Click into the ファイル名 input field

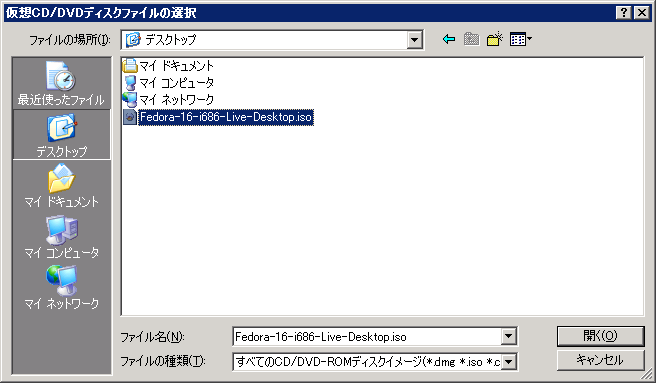[x=367, y=337]
